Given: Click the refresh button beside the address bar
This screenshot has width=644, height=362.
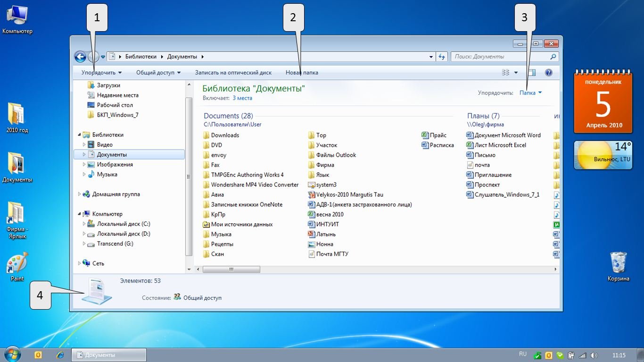Looking at the screenshot, I should point(442,57).
